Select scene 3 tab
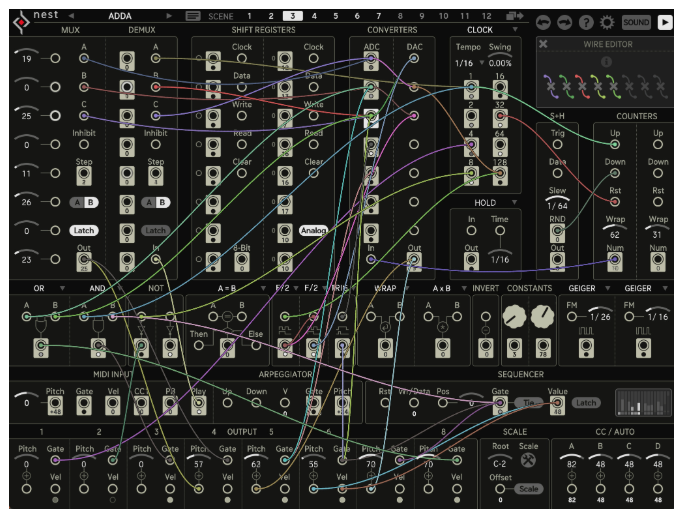684x514 pixels. click(293, 16)
